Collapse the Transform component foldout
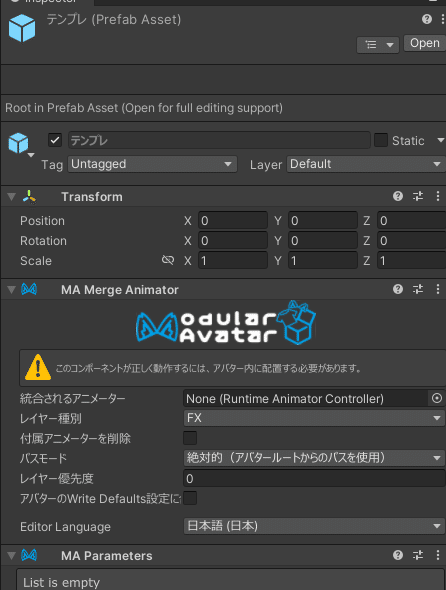This screenshot has height=590, width=446. coord(12,196)
